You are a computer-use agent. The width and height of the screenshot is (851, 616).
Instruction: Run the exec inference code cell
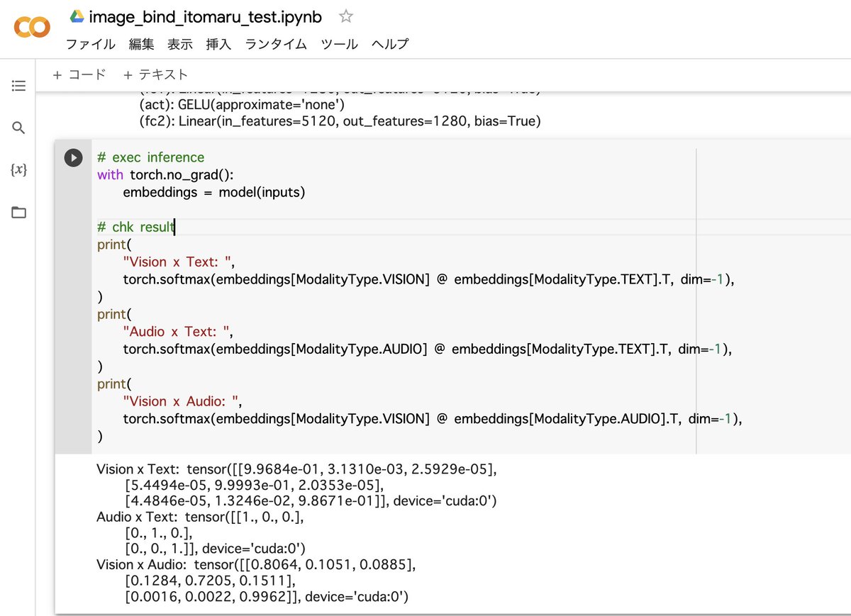[74, 157]
